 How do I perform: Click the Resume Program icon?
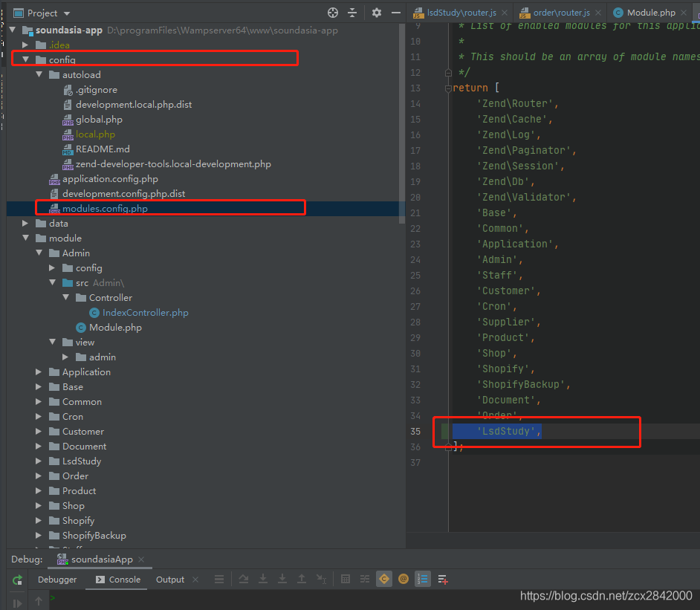(x=17, y=603)
